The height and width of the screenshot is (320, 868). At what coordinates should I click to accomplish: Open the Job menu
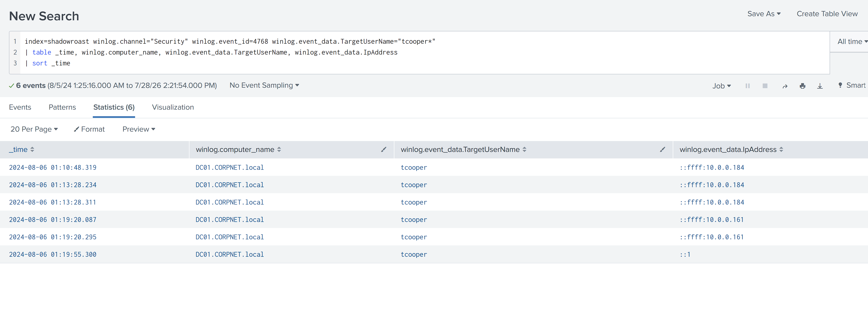pyautogui.click(x=721, y=86)
